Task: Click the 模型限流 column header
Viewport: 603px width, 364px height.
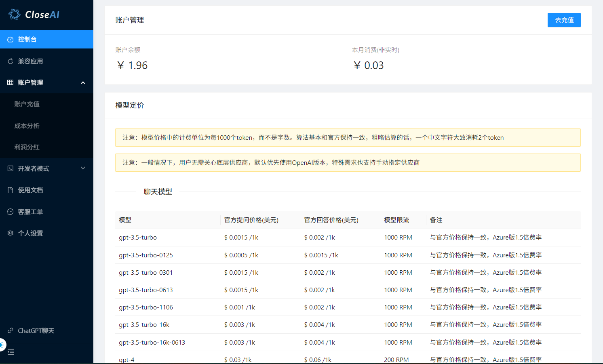Action: coord(396,220)
